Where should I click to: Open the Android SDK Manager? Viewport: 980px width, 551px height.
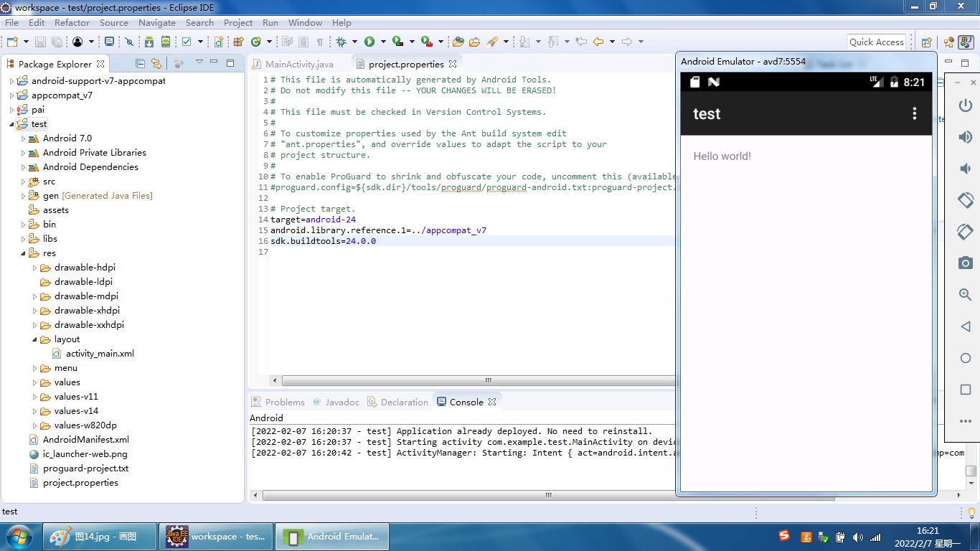coord(149,42)
